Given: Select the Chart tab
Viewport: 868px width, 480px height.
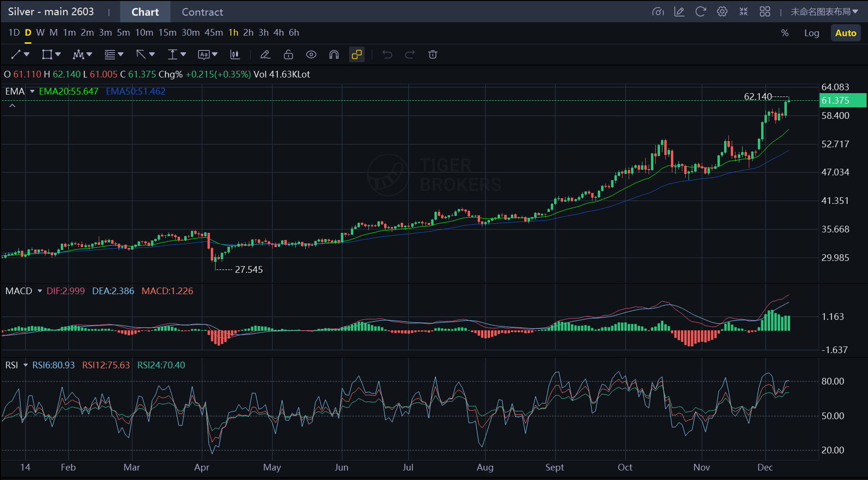Looking at the screenshot, I should point(145,12).
